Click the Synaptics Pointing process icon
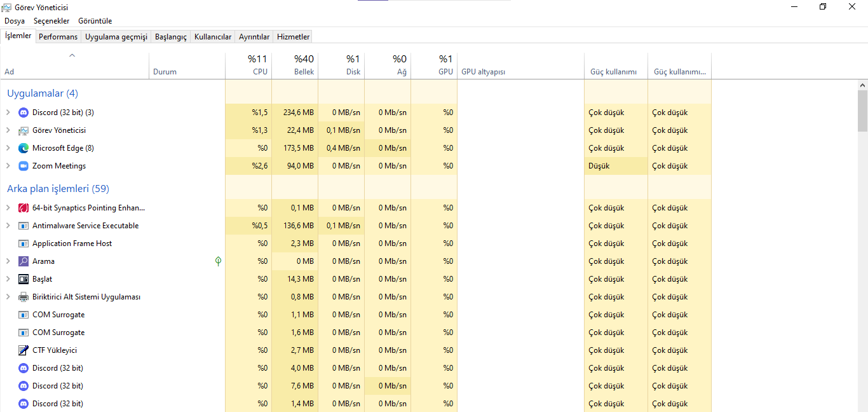 coord(24,208)
